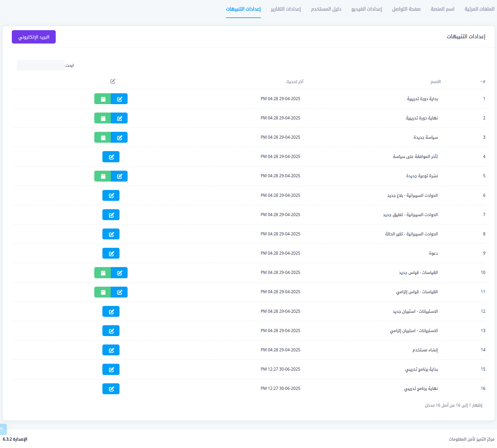This screenshot has height=448, width=497.
Task: Focus the ابحث search field
Action: 40,65
